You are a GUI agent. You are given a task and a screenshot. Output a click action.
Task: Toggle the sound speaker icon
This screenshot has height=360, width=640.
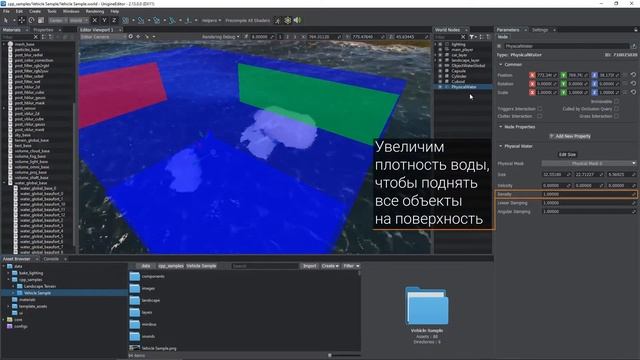(x=297, y=20)
